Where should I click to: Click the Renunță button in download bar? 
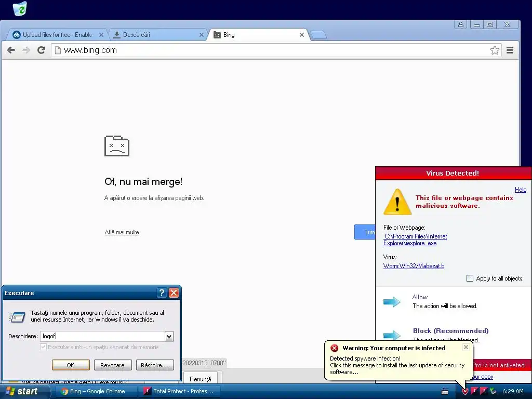pyautogui.click(x=200, y=379)
